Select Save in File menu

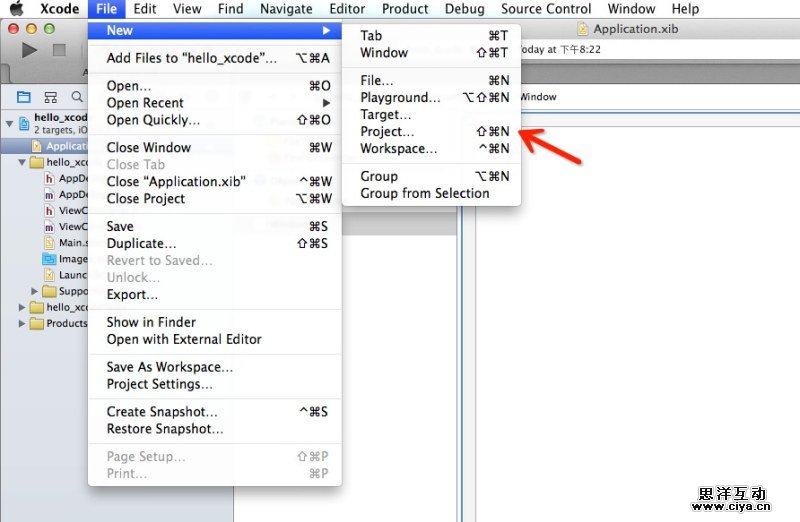[x=215, y=226]
